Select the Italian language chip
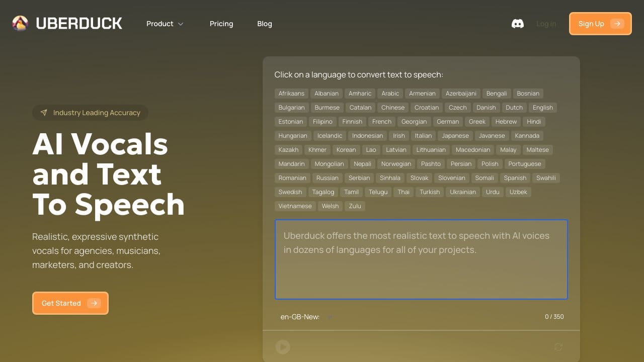The height and width of the screenshot is (362, 644). pos(423,136)
